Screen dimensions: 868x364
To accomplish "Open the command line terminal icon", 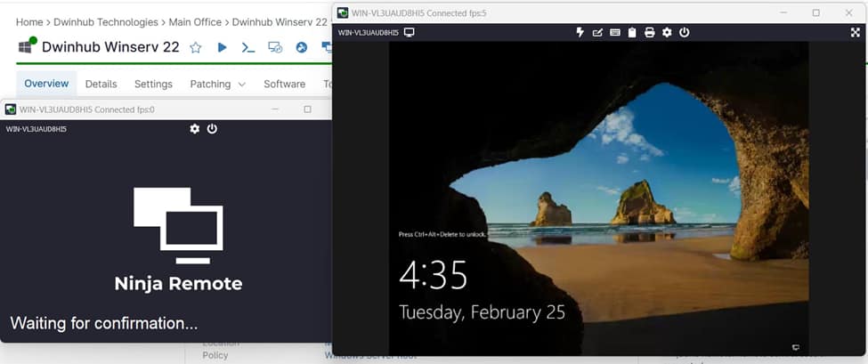I will (248, 47).
